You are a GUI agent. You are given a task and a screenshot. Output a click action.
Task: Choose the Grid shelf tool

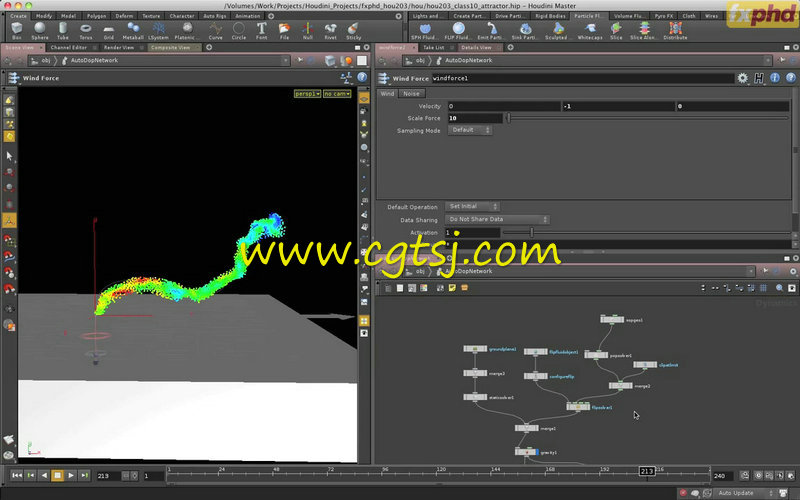(x=109, y=30)
